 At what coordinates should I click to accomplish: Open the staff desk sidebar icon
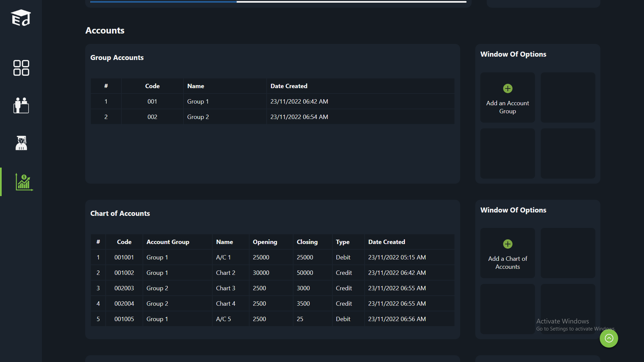(x=21, y=105)
